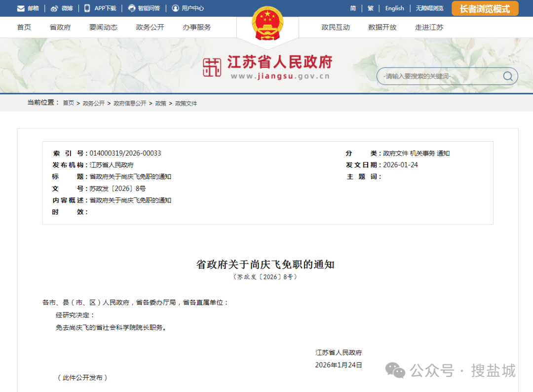Open the 邮箱 mail envelope icon
533x392 pixels.
[x=21, y=8]
